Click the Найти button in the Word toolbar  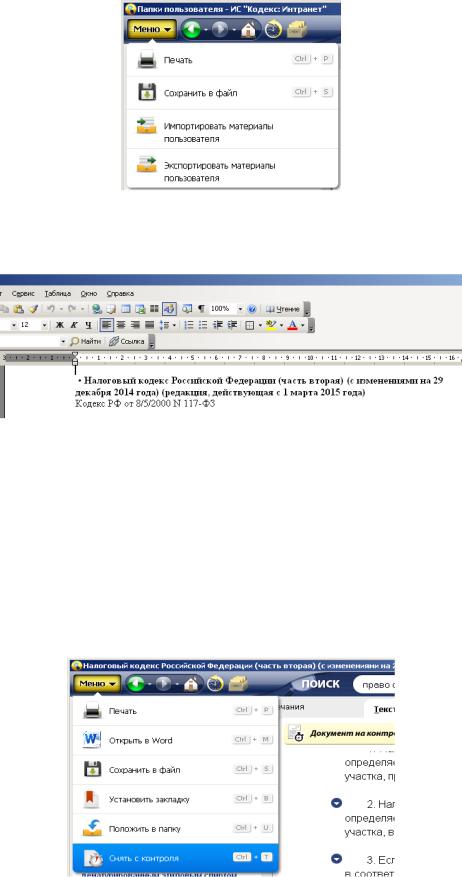tap(86, 341)
